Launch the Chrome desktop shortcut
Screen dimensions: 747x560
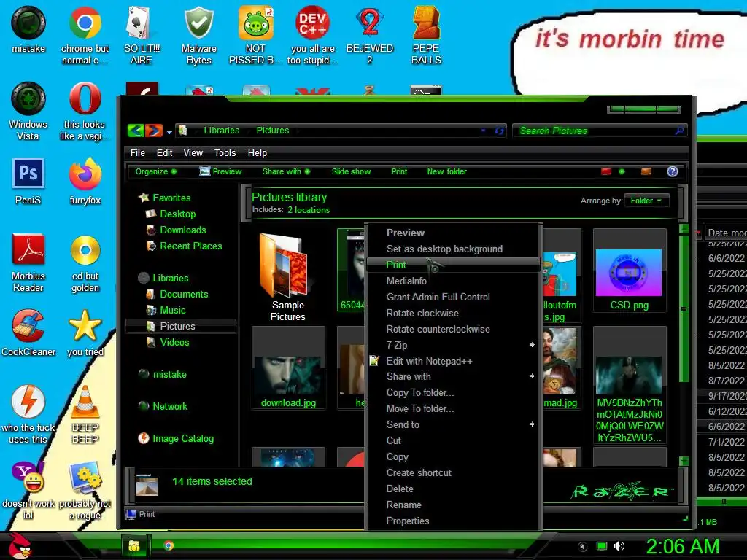pyautogui.click(x=85, y=35)
